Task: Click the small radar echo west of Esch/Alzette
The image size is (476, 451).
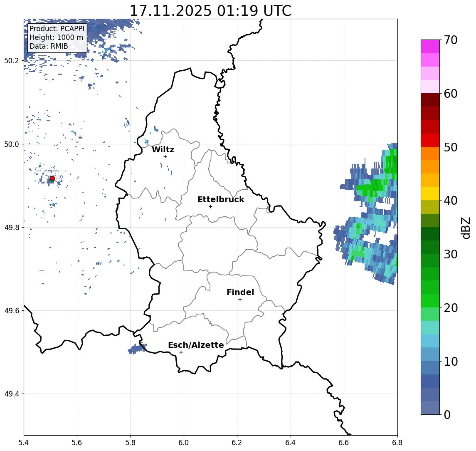Action: 137,348
